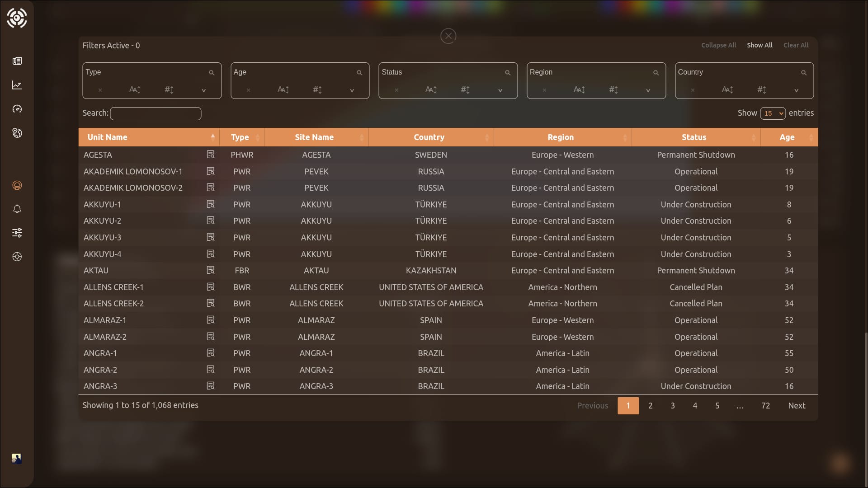Sort Type filter alphabetically
Viewport: 868px width, 488px height.
click(135, 89)
